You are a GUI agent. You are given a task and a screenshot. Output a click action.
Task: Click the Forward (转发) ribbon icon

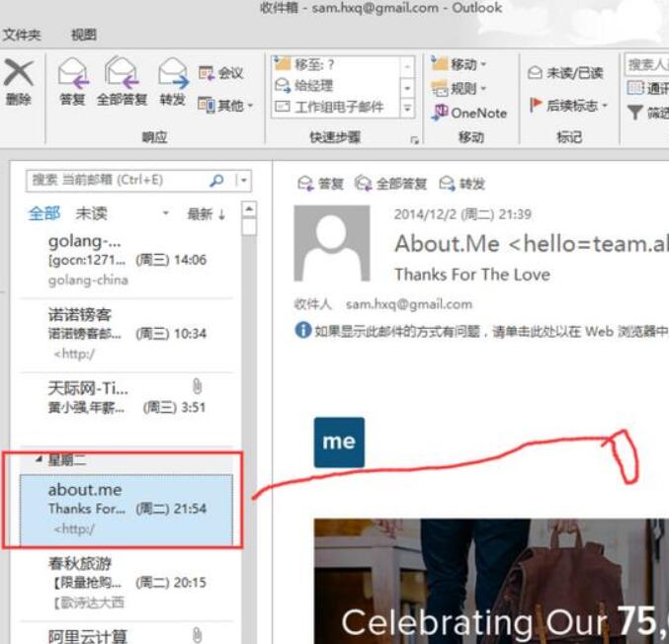173,72
